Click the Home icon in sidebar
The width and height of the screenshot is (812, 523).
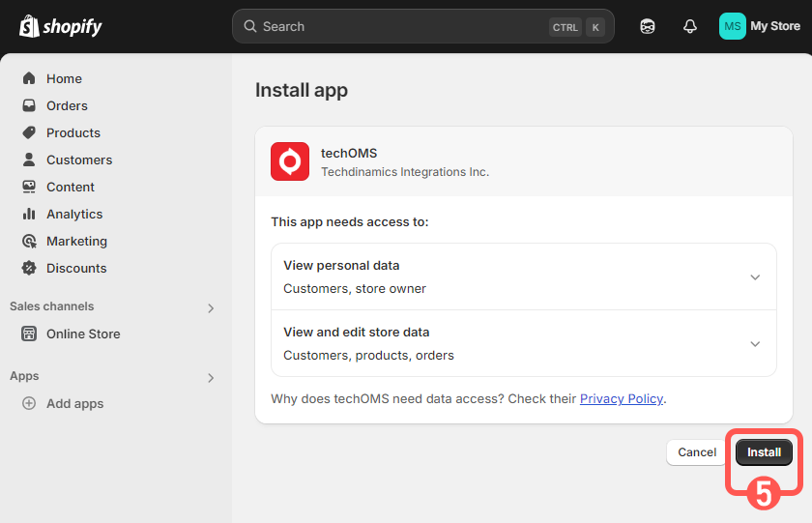click(x=29, y=78)
